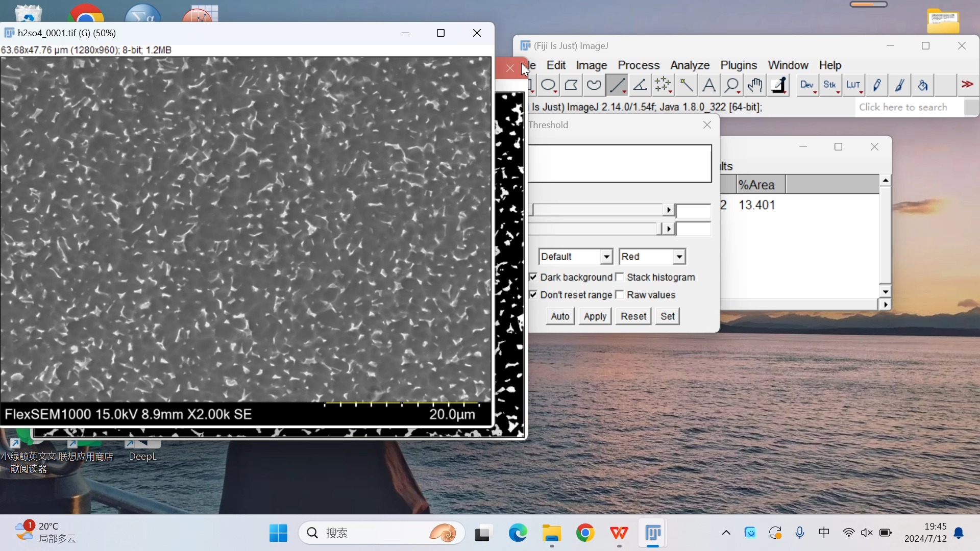Select the Hand scrolling tool
The width and height of the screenshot is (980, 551).
point(755,85)
